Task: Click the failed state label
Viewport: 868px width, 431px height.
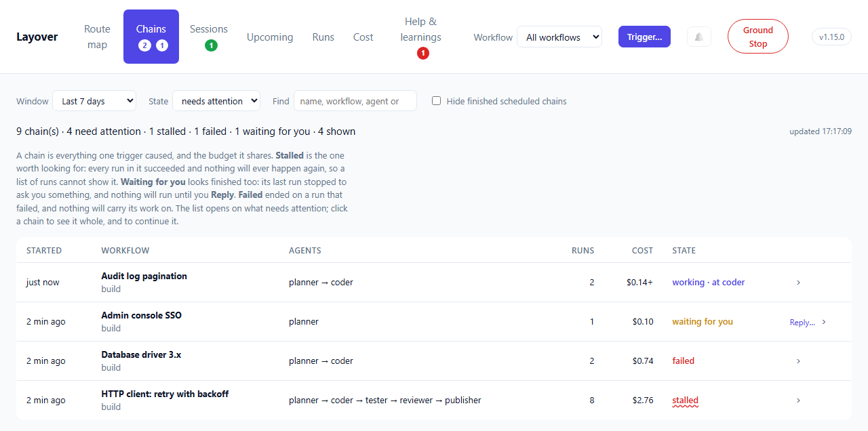Action: coord(684,361)
